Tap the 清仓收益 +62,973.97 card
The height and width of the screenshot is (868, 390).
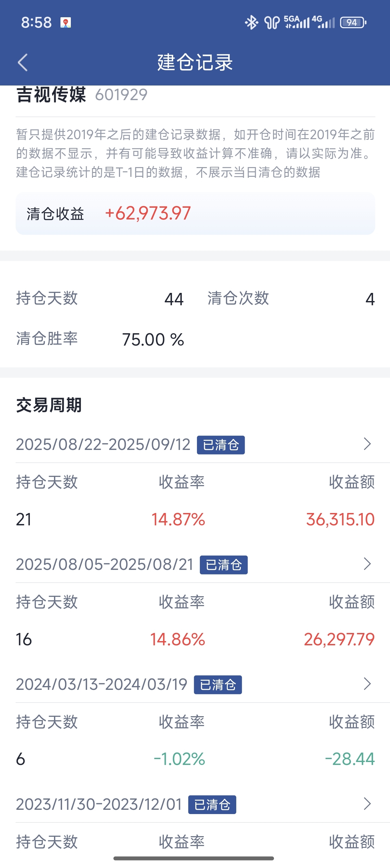point(195,213)
